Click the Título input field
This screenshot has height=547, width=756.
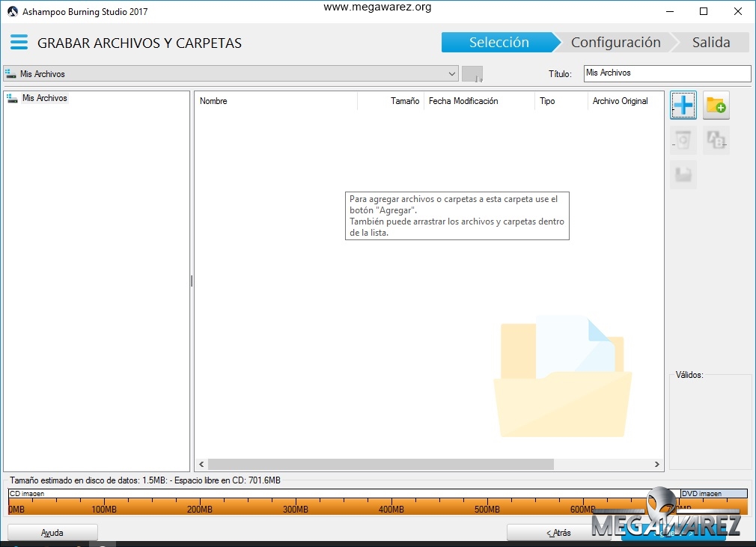tap(667, 73)
